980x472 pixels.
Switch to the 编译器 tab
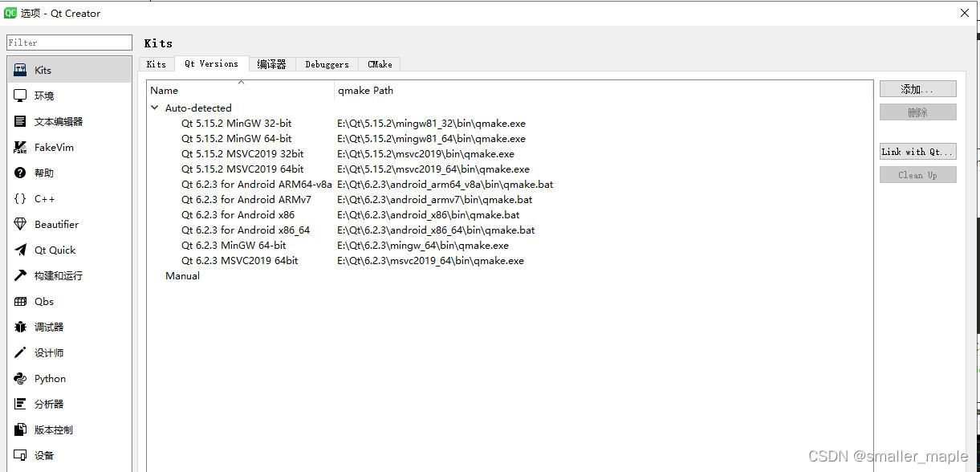click(271, 64)
